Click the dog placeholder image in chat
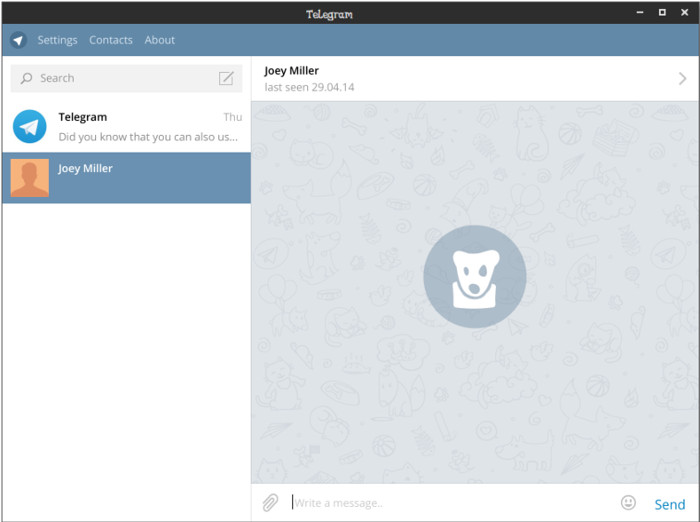The height and width of the screenshot is (522, 700). (x=475, y=276)
